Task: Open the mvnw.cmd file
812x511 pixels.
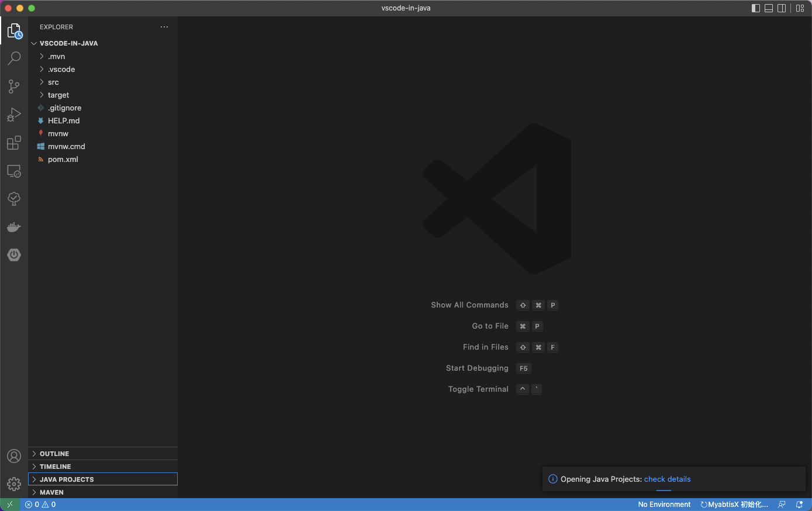Action: click(x=103, y=147)
